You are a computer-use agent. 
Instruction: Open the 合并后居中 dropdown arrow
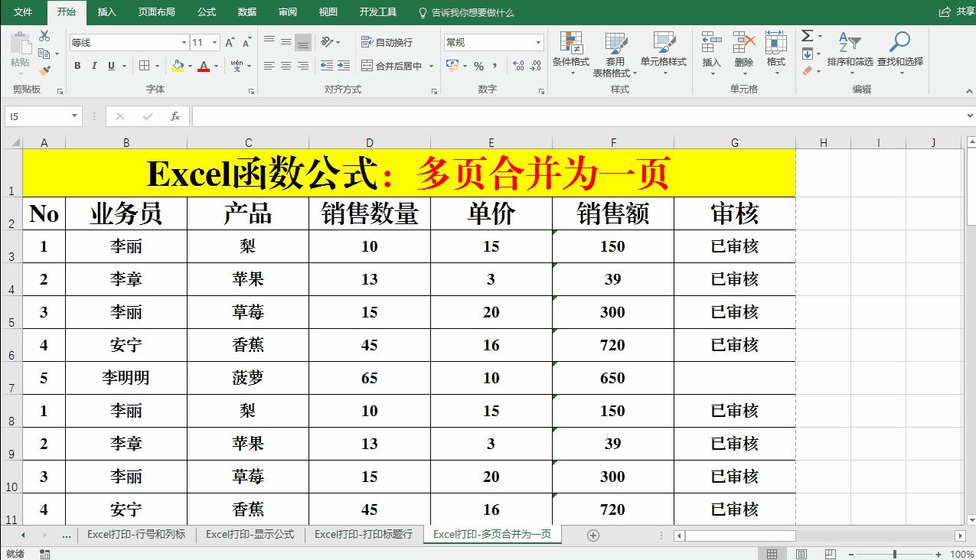point(432,67)
